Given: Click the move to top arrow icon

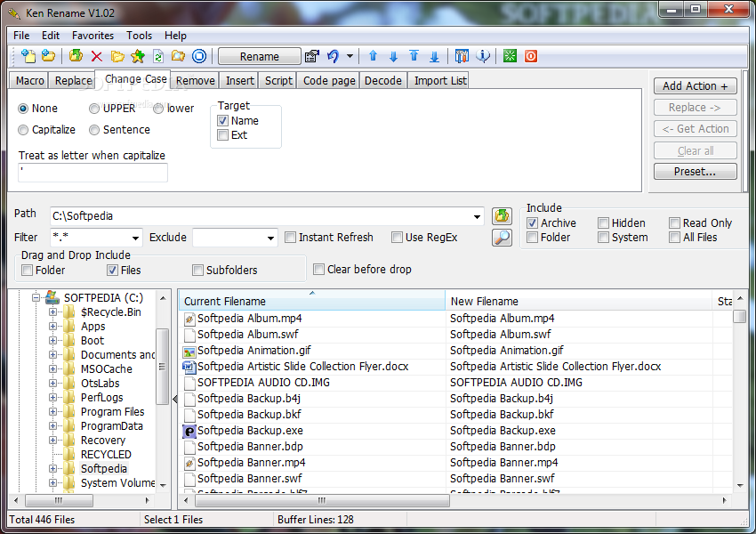Looking at the screenshot, I should pos(414,56).
